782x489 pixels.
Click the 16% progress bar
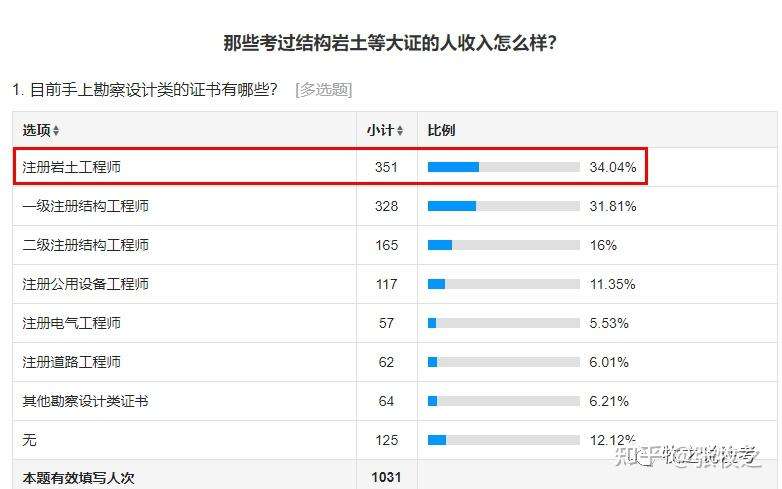(x=503, y=245)
